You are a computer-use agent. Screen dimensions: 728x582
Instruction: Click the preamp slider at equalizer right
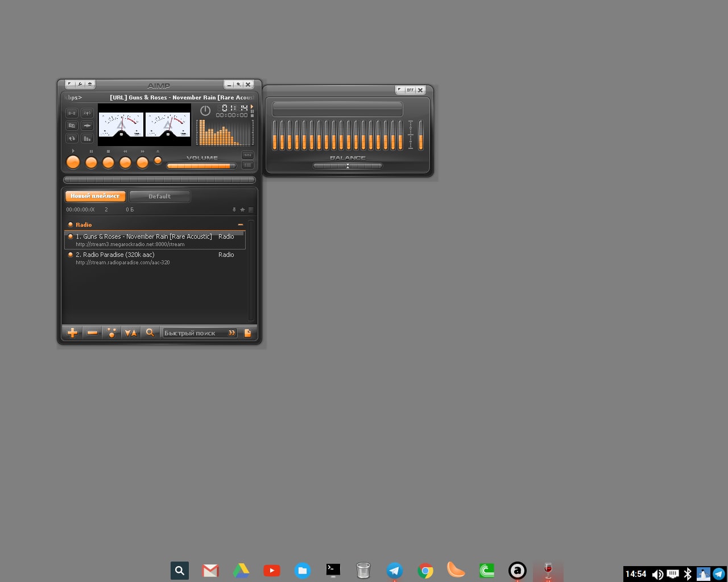pos(421,135)
